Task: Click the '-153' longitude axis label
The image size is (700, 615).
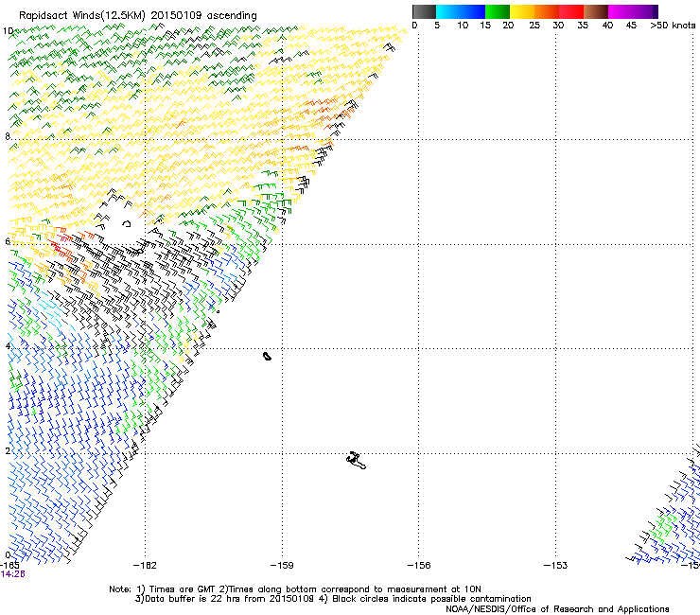Action: (556, 566)
